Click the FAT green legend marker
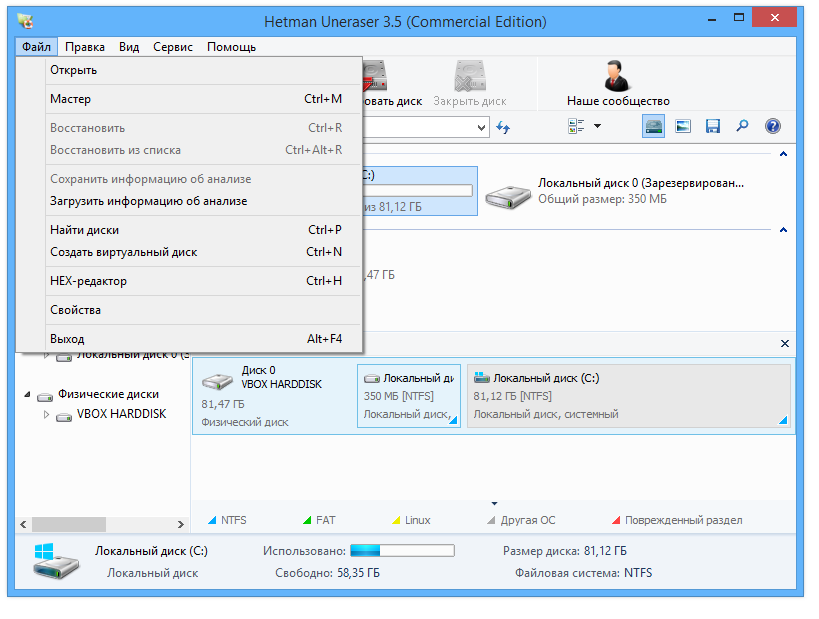This screenshot has height=619, width=819. click(307, 520)
